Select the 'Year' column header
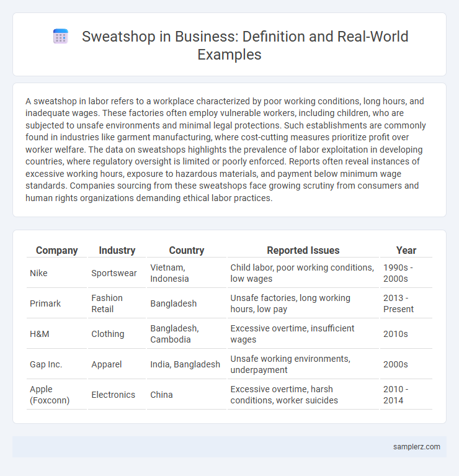The height and width of the screenshot is (476, 459). 406,250
